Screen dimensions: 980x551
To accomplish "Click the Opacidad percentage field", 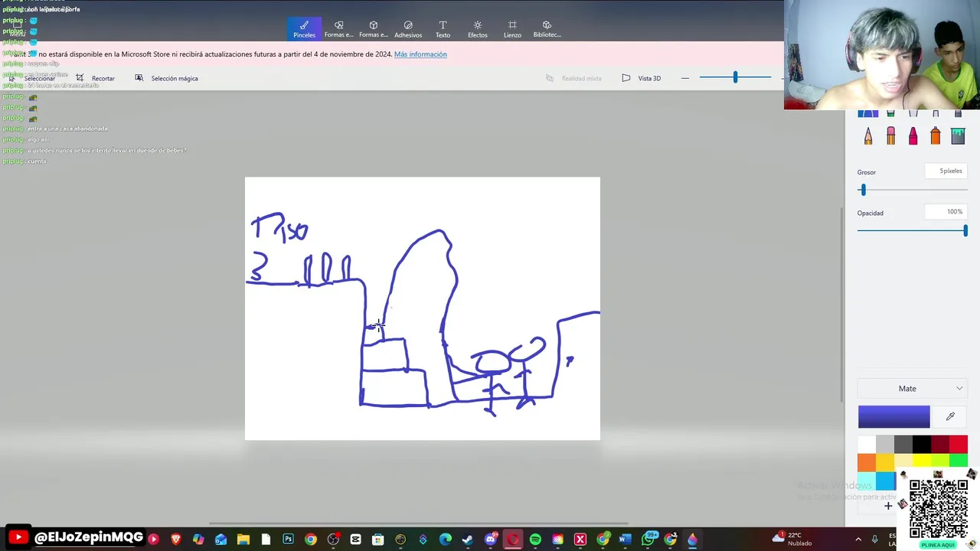I will tap(946, 212).
